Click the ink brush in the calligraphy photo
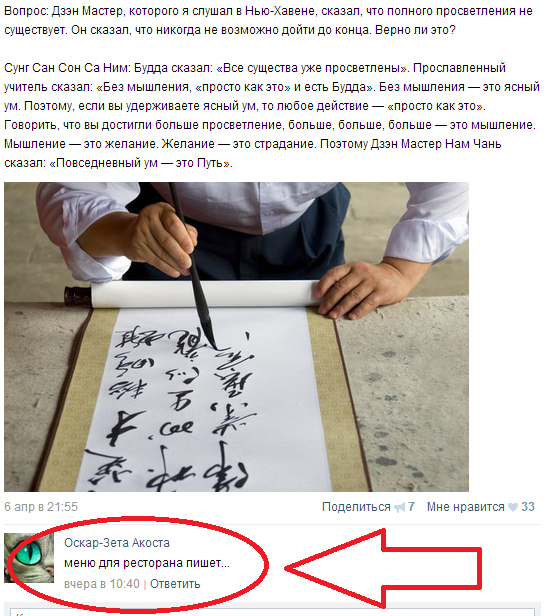This screenshot has width=548, height=616. click(194, 267)
